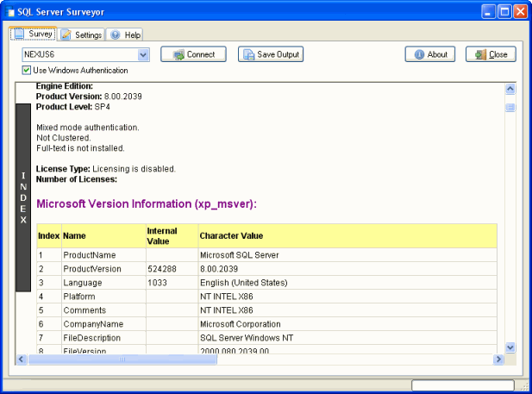Screen dimensions: 532x394
Task: Select the ProductName row cell
Action: coord(103,255)
